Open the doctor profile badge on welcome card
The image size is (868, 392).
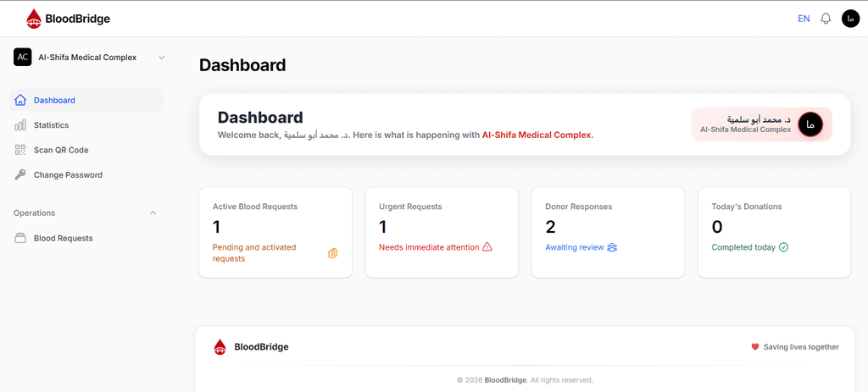click(x=761, y=124)
